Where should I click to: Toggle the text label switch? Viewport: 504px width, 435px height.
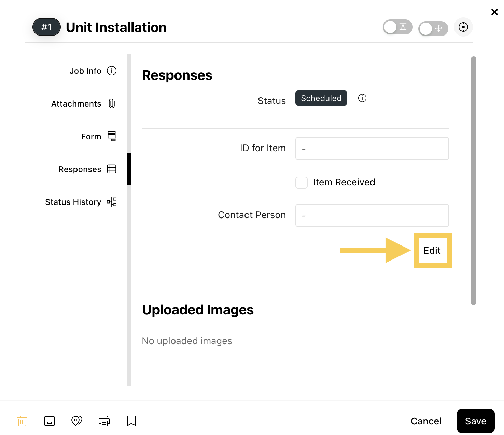click(398, 27)
